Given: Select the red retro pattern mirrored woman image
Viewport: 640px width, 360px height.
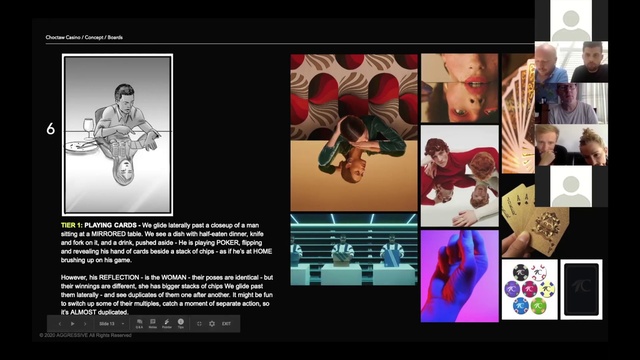Looking at the screenshot, I should (x=354, y=132).
